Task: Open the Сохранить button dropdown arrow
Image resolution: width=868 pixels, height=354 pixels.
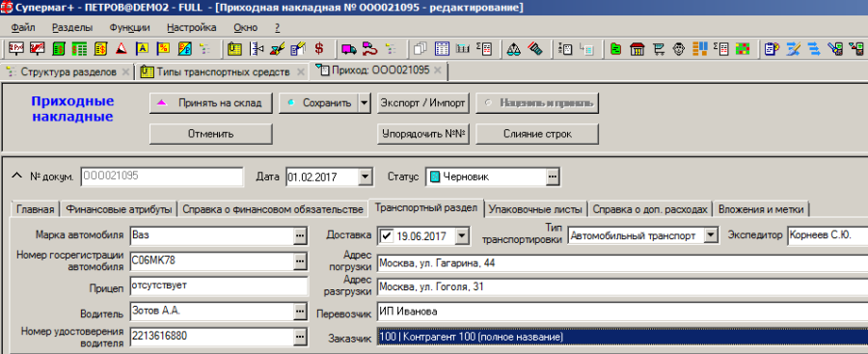Action: coord(364,103)
